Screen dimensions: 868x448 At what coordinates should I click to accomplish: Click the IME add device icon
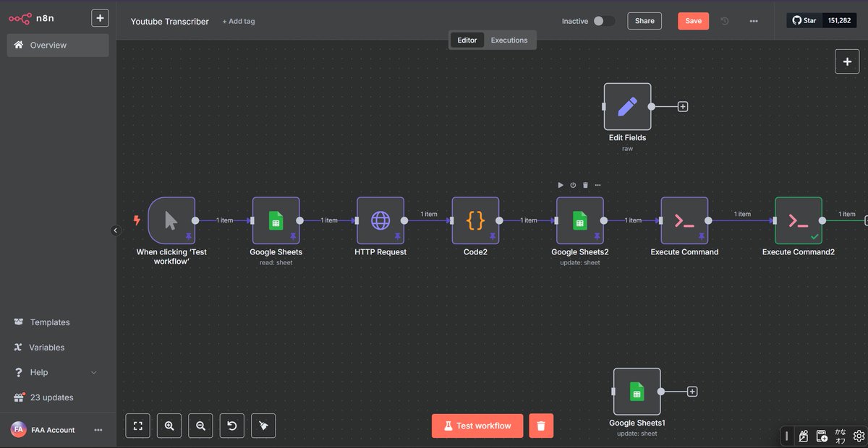(822, 436)
